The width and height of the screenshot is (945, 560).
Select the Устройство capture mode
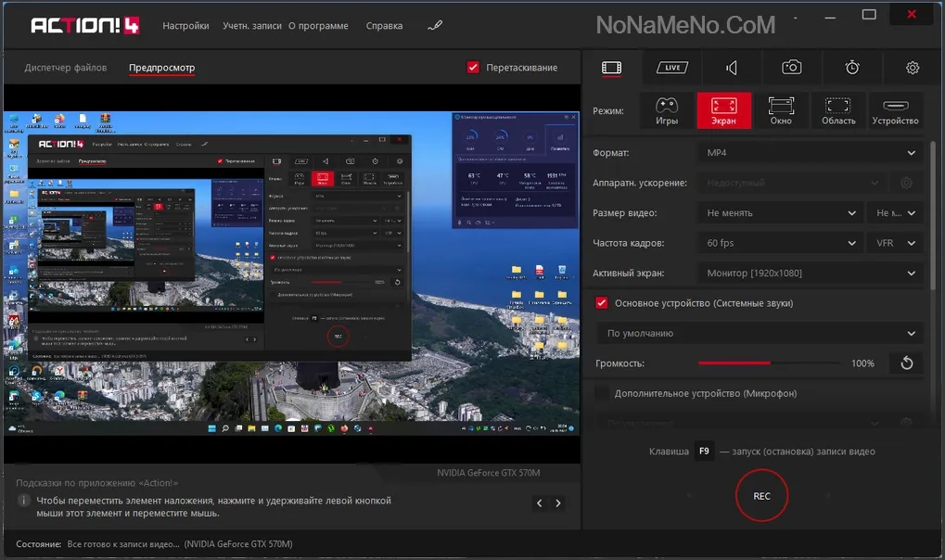pyautogui.click(x=895, y=110)
